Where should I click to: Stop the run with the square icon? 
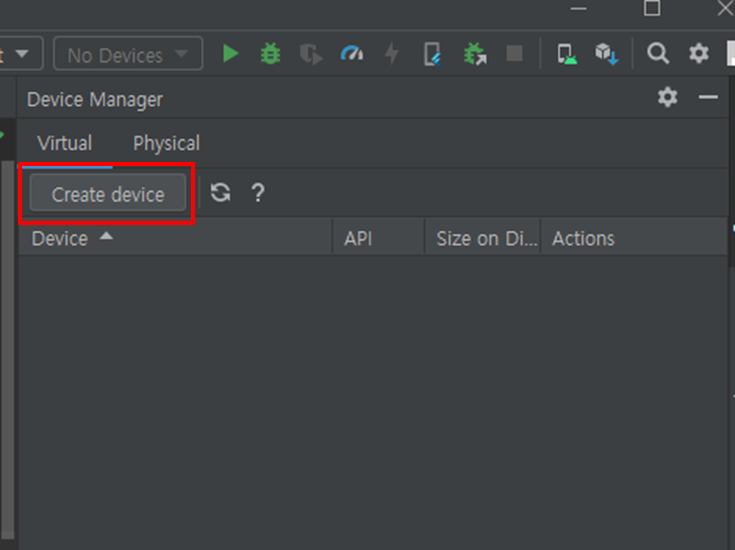pos(514,53)
